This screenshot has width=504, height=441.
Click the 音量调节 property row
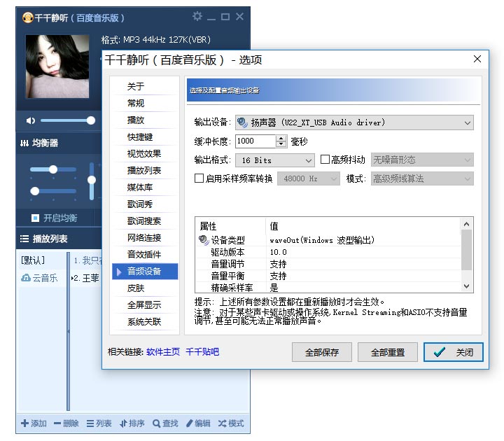pyautogui.click(x=328, y=264)
